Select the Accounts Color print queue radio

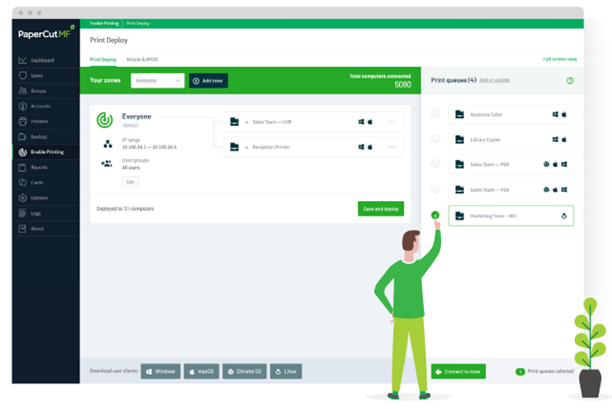pyautogui.click(x=435, y=114)
